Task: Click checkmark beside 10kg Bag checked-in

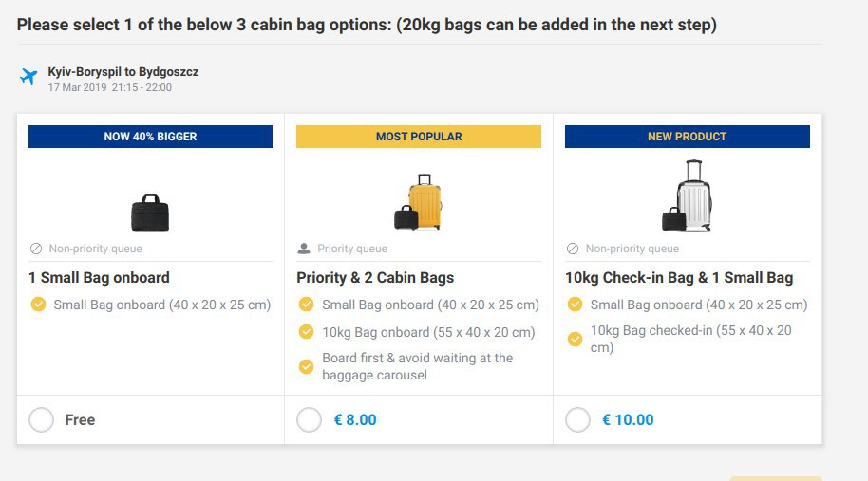Action: pos(576,339)
